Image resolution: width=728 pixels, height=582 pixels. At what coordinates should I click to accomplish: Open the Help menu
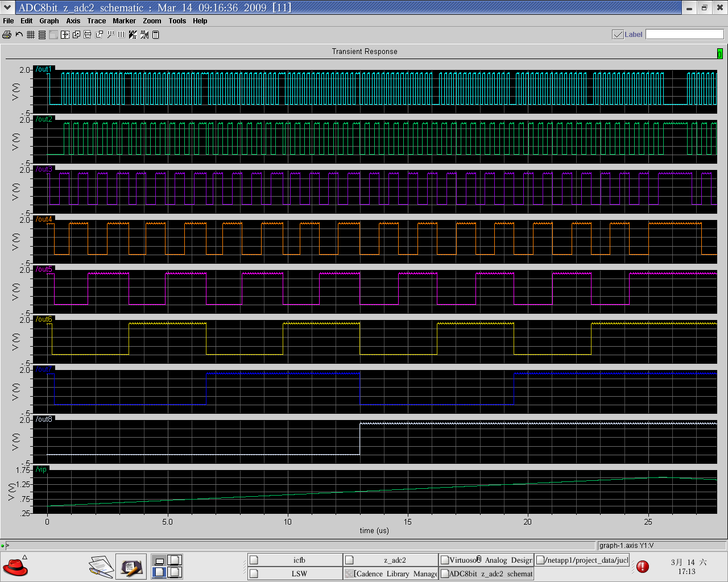pos(200,21)
